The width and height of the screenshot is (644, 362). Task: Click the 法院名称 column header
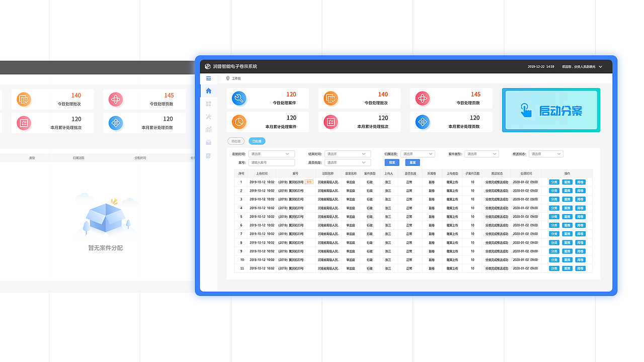328,173
